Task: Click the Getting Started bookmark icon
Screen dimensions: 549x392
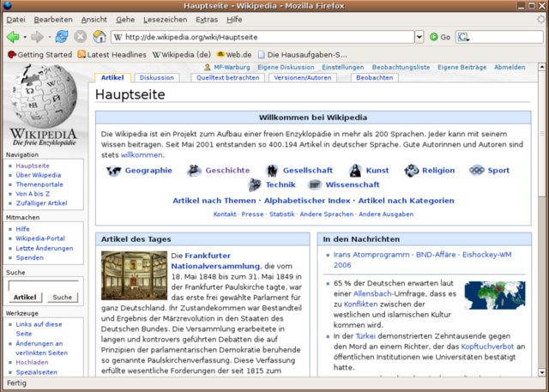Action: [x=12, y=55]
